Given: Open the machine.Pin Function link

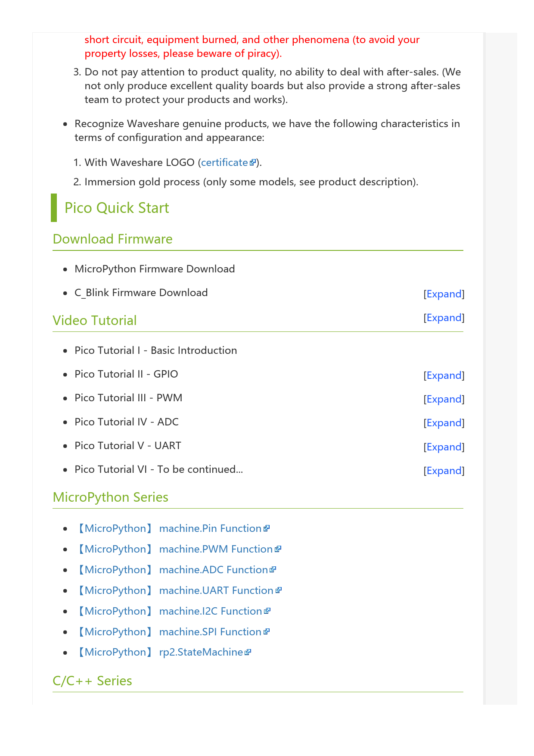Looking at the screenshot, I should (210, 528).
